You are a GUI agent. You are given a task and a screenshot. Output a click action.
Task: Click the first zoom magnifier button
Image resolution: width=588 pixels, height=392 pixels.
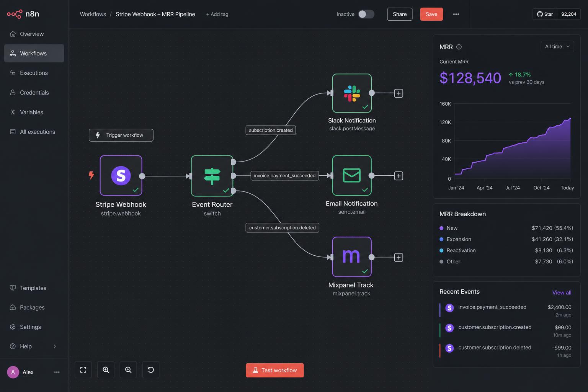pos(106,370)
